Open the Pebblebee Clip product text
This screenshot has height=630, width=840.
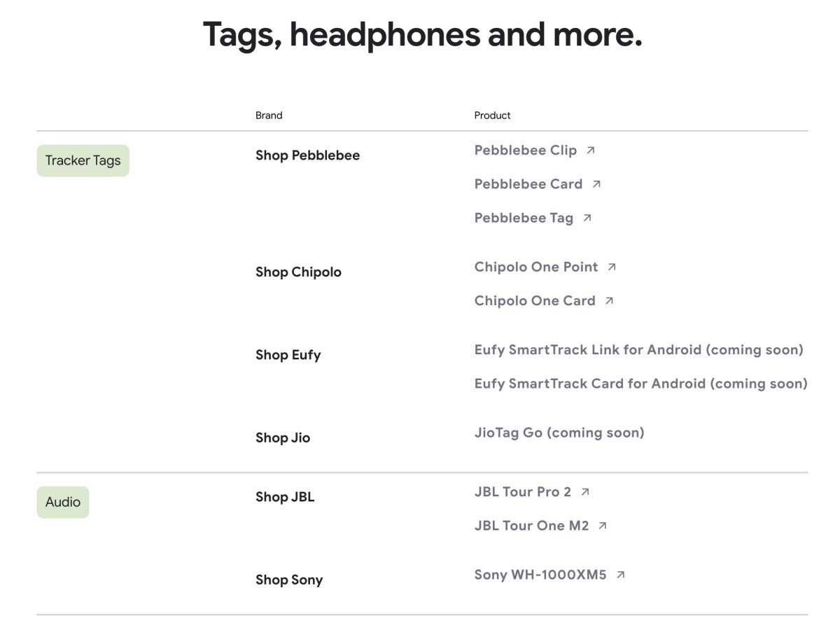(525, 150)
